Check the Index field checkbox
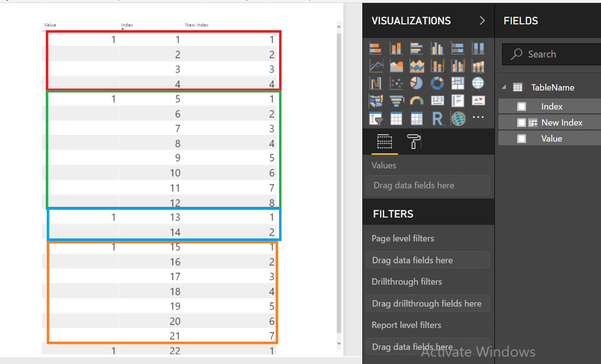Screen dimensions: 601x364 [522, 107]
